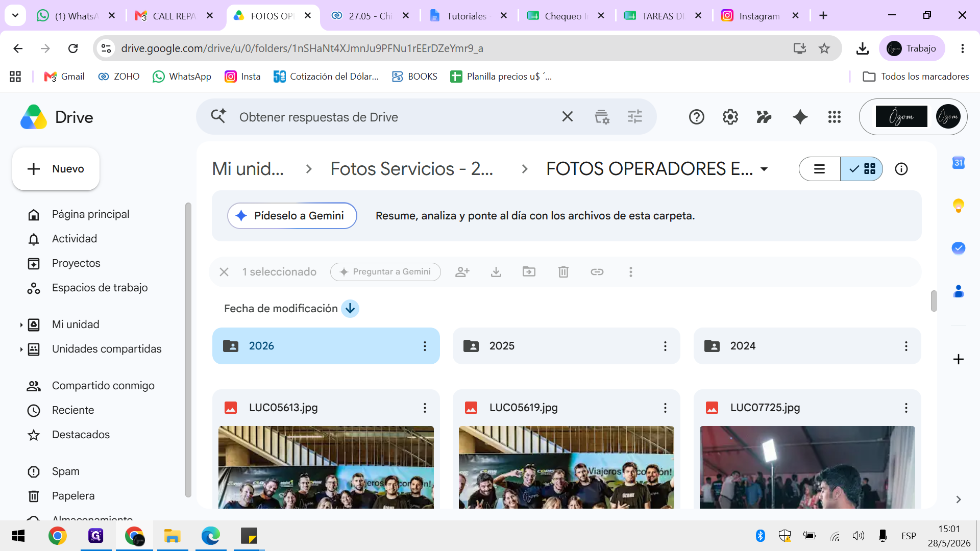Viewport: 980px width, 551px height.
Task: Move selected item to trash
Action: [563, 272]
